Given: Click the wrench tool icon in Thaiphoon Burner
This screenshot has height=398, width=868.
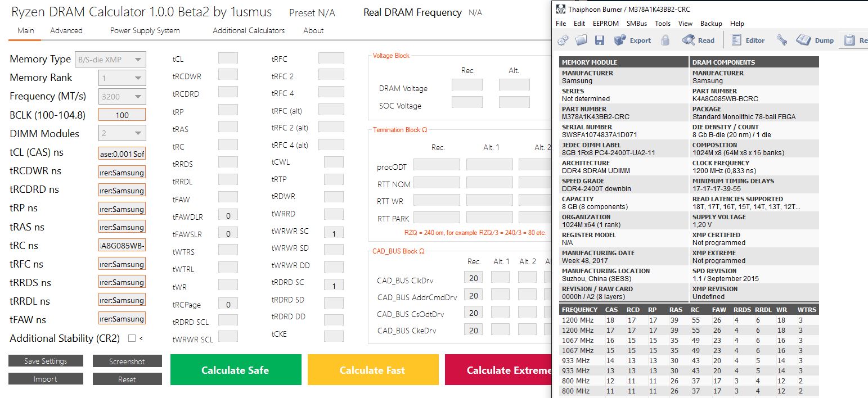Looking at the screenshot, I should click(781, 40).
